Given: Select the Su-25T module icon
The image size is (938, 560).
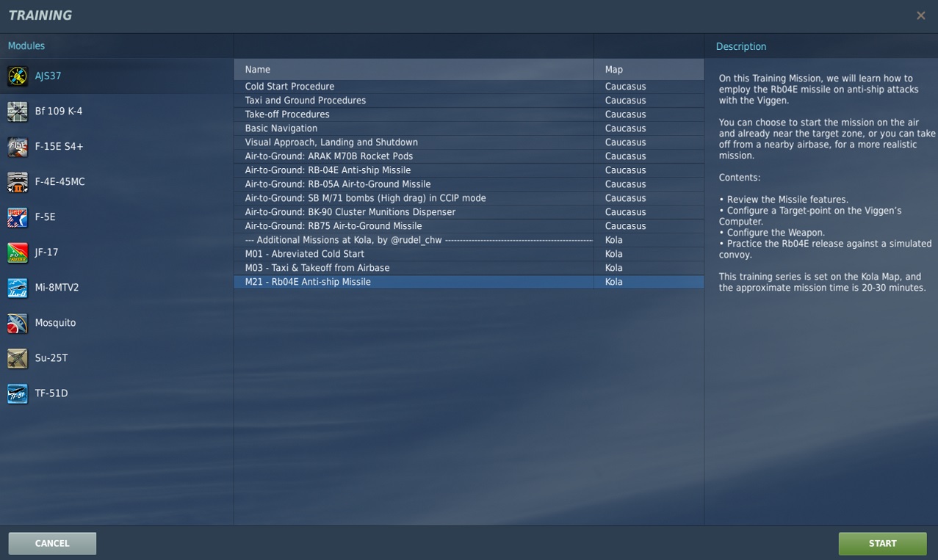Looking at the screenshot, I should 18,358.
